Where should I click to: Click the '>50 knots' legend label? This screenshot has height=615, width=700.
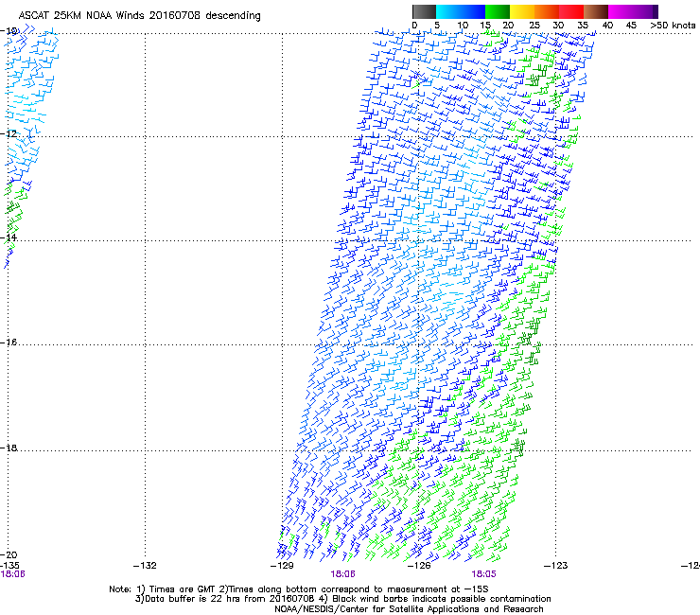click(x=673, y=25)
